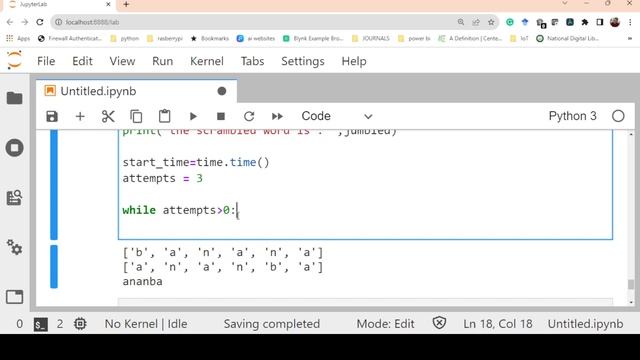This screenshot has width=640, height=360.
Task: Toggle the browser side panel icon
Action: pos(600,22)
